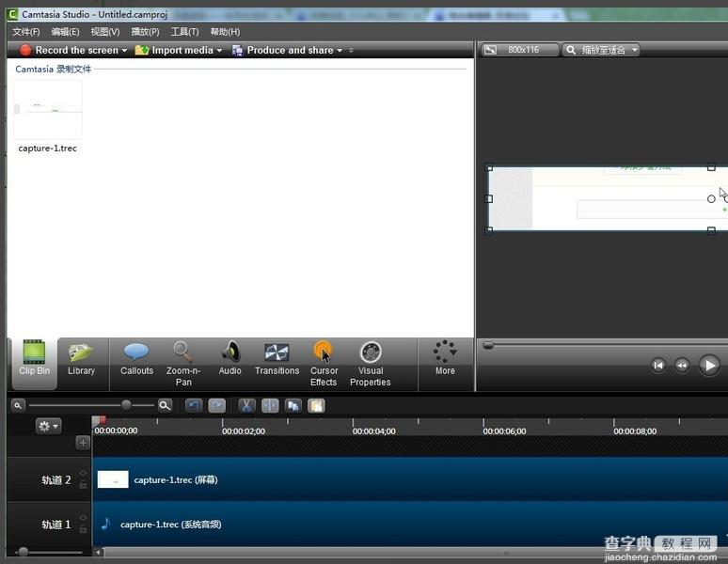Click Produce and share button
Image resolution: width=728 pixels, height=564 pixels.
tap(283, 50)
